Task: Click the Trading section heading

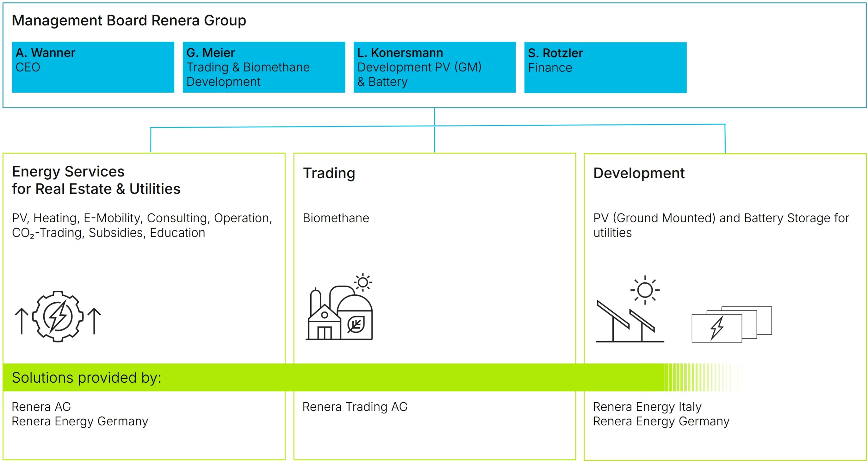Action: point(329,173)
